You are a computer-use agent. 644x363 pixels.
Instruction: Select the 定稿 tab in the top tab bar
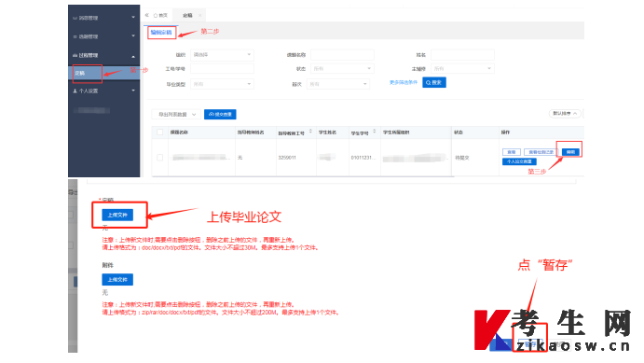187,15
